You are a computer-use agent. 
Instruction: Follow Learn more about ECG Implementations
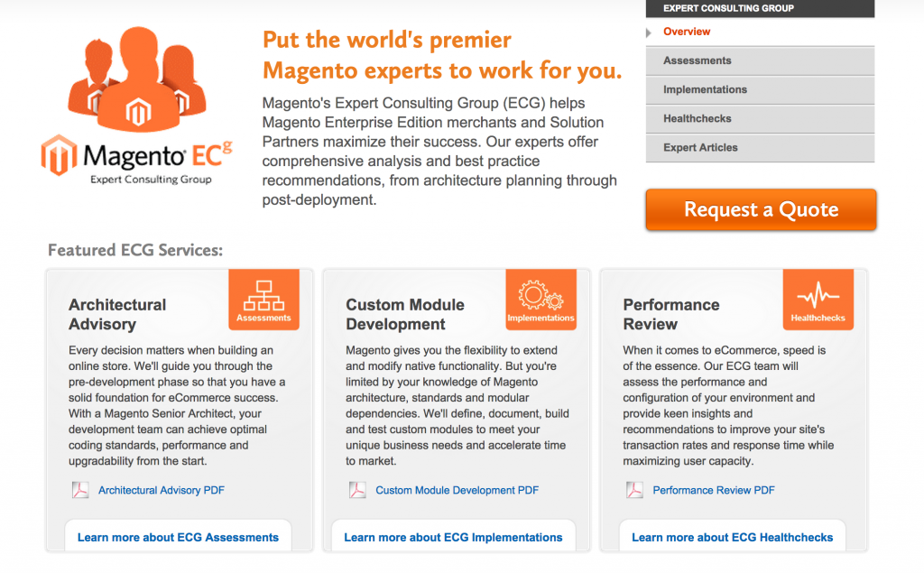pos(453,537)
